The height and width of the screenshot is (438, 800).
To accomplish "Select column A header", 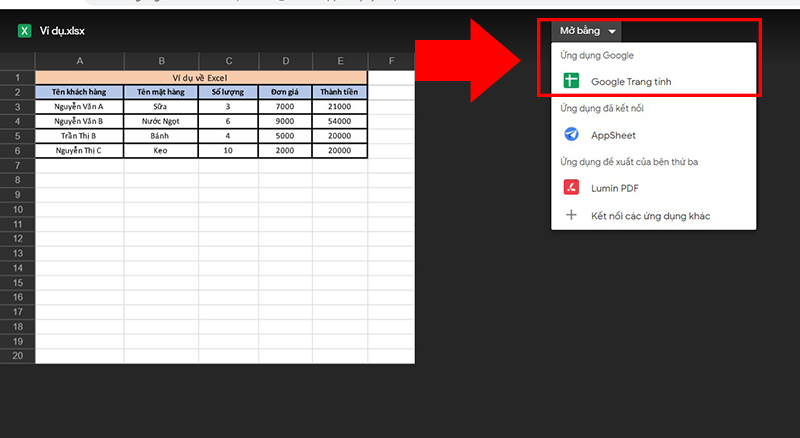I will click(x=80, y=61).
